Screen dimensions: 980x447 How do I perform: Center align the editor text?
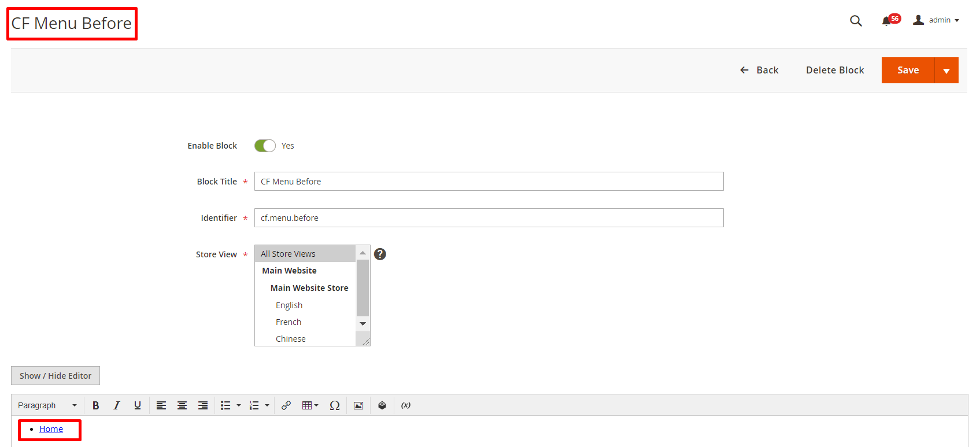coord(182,405)
